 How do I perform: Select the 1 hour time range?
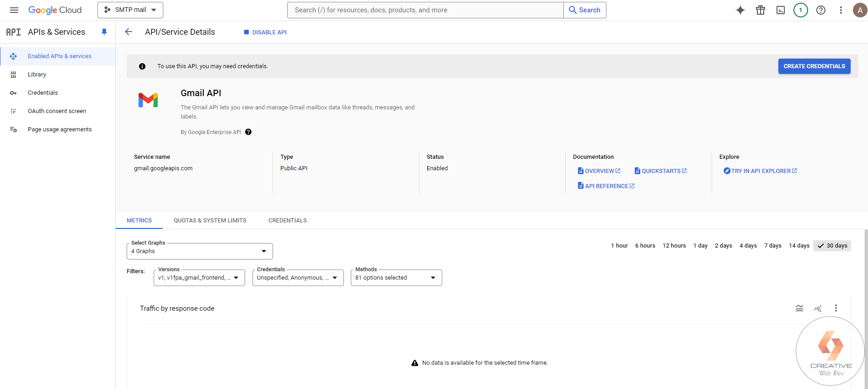[x=619, y=246]
